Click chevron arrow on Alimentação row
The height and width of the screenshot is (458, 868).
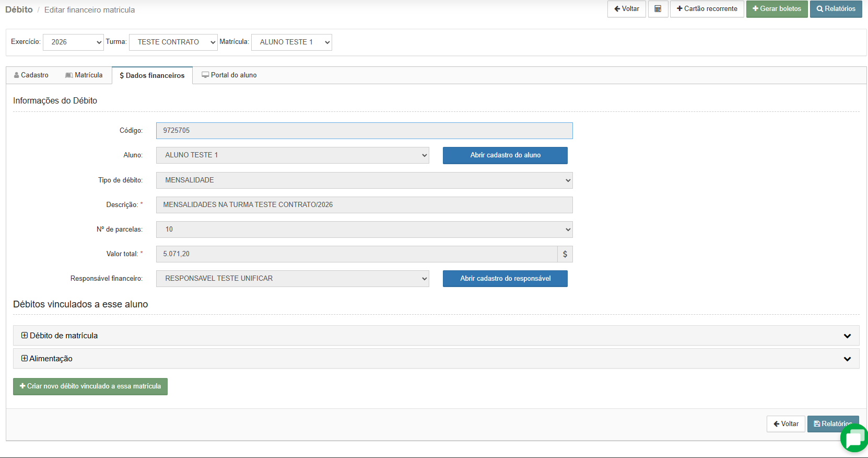pos(847,359)
